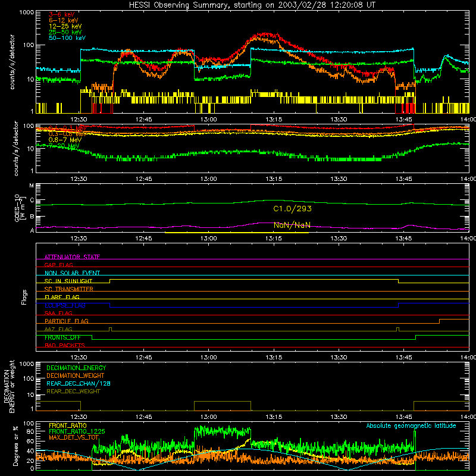Click SC_IN_SUNLIGHT rising step near 12:37

110,281
